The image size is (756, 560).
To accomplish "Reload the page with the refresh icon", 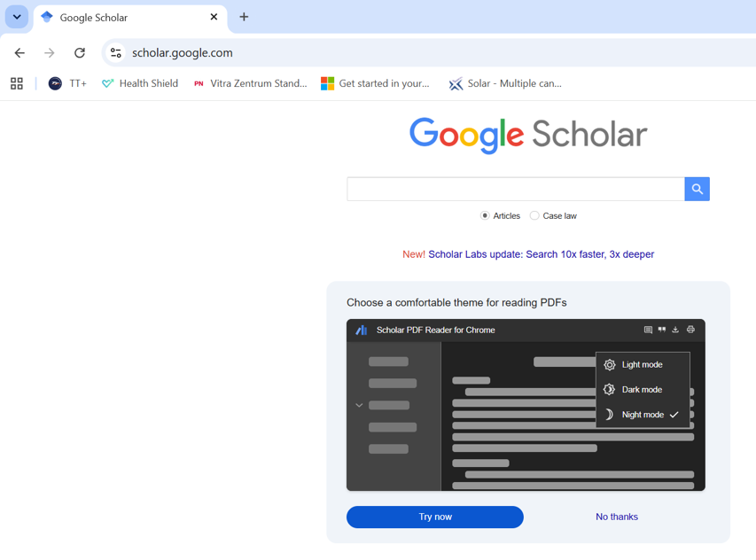I will tap(80, 52).
